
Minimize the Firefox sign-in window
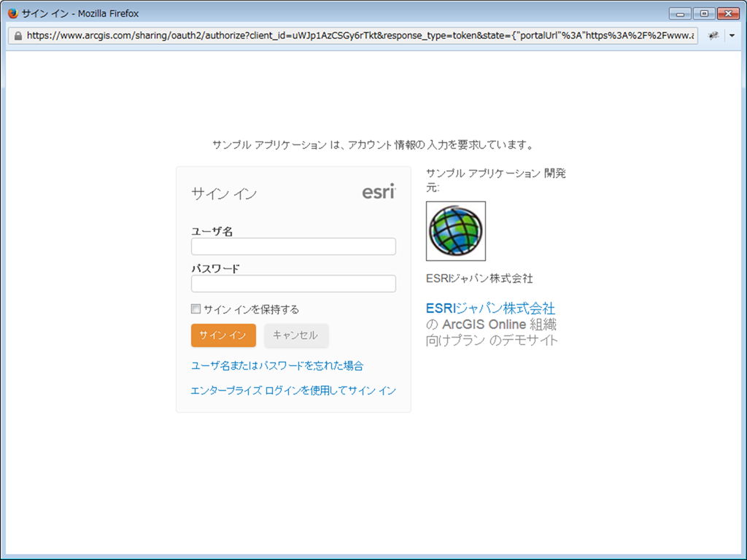pyautogui.click(x=680, y=13)
